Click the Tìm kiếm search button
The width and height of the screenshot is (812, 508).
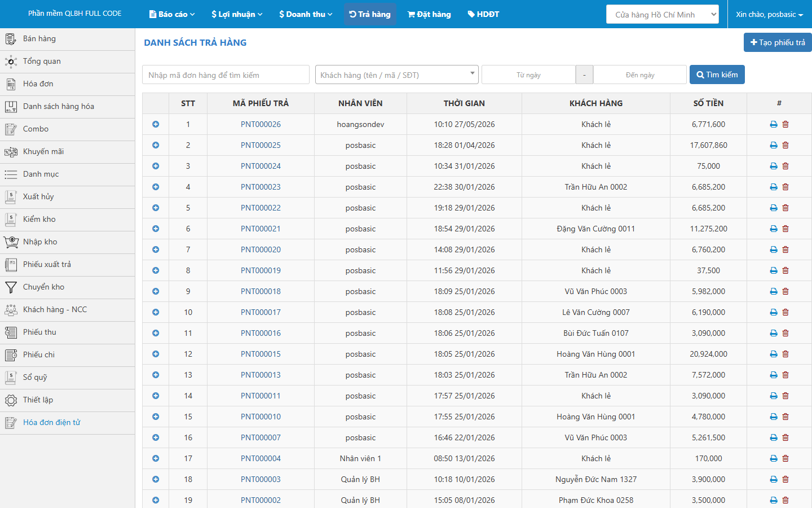tap(717, 75)
